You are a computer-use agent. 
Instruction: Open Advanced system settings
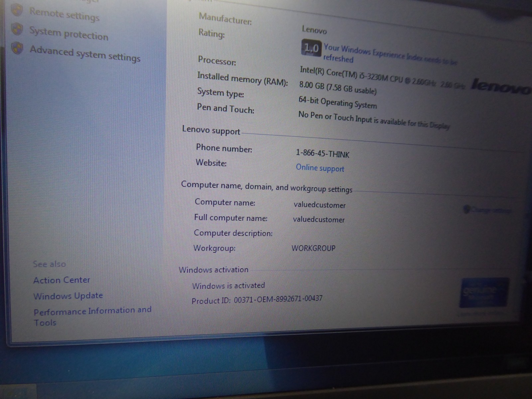point(85,54)
